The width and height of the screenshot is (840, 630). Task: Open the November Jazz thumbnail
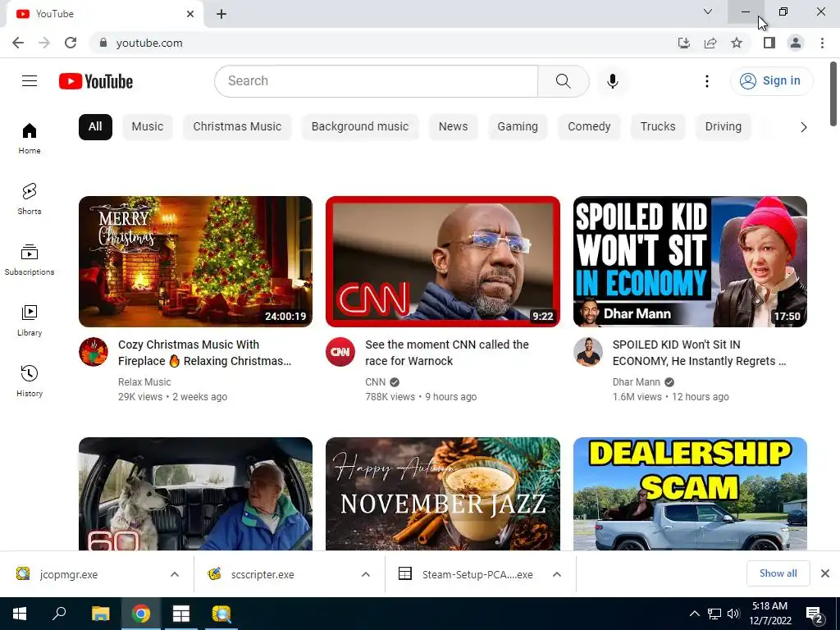tap(443, 494)
